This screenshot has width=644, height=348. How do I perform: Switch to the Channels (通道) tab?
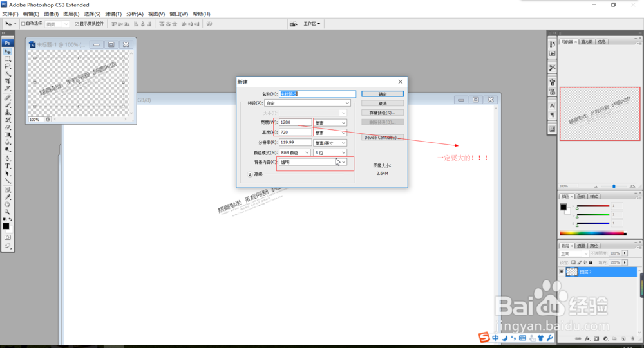[581, 246]
